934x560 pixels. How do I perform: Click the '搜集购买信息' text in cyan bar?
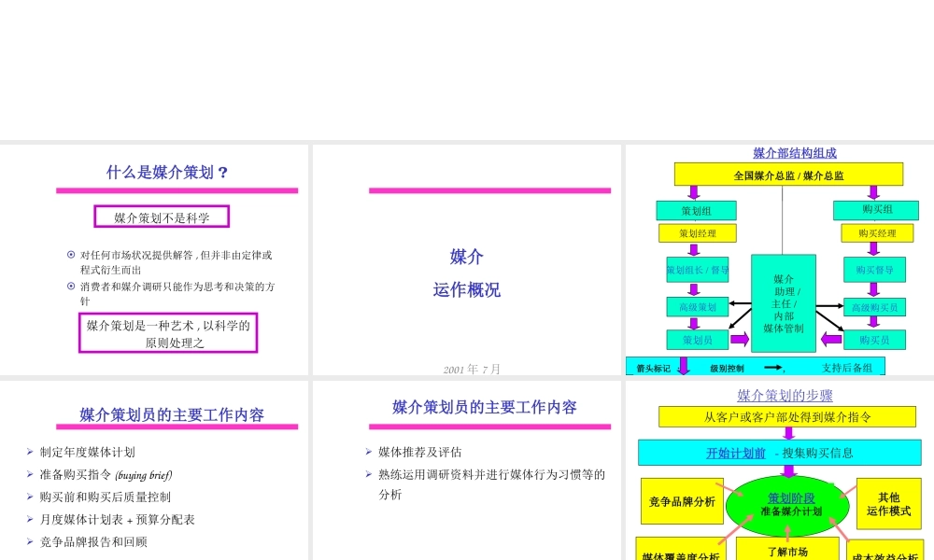(x=818, y=453)
